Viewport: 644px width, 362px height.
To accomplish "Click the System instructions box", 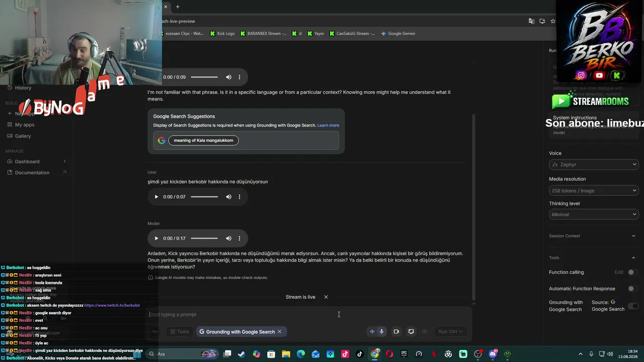I will click(594, 125).
